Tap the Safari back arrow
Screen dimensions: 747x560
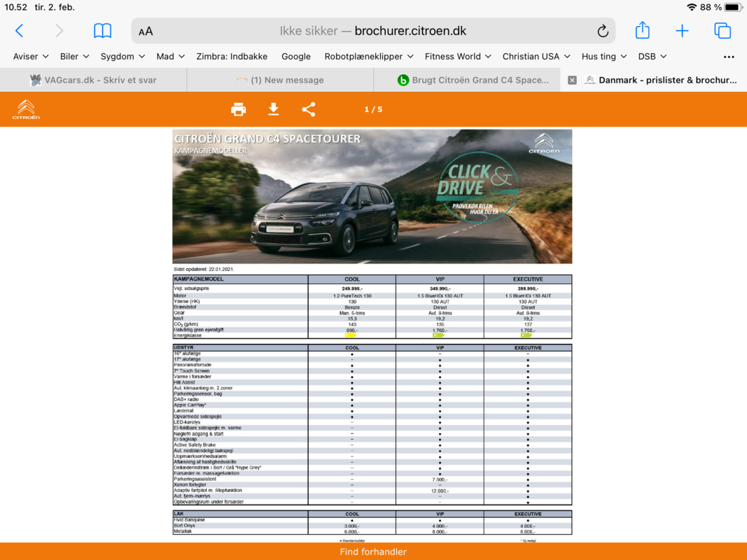click(20, 31)
